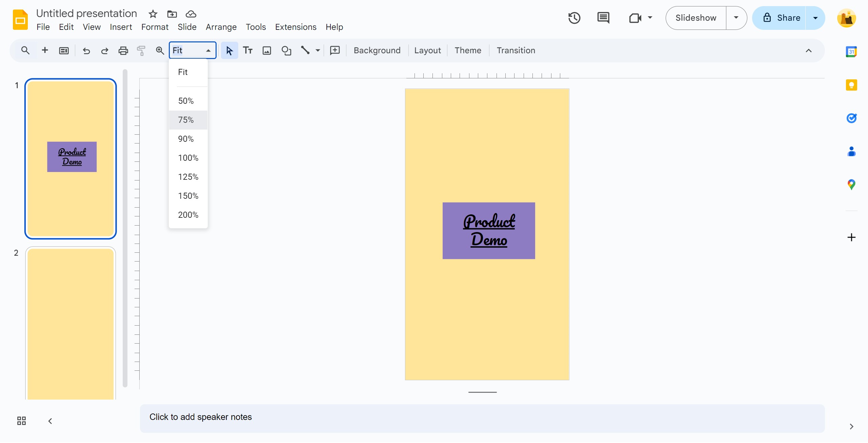Screen dimensions: 868x443
Task: Open the Slide menu
Action: 187,27
